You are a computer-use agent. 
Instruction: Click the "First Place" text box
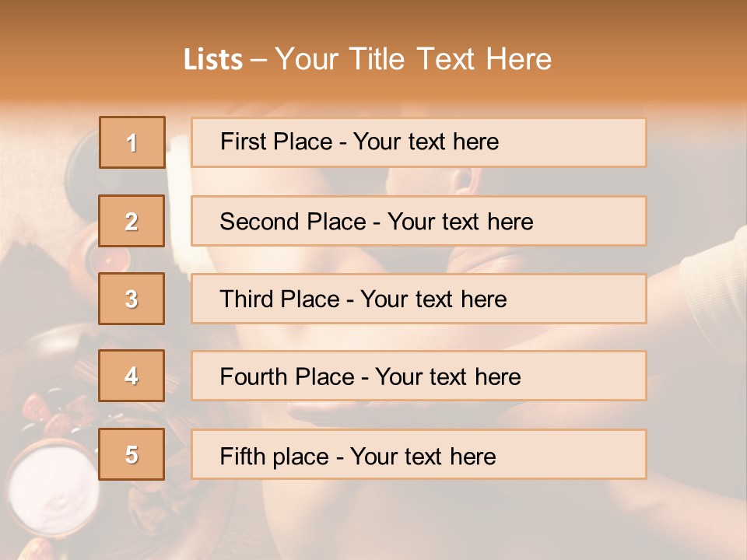[x=419, y=142]
